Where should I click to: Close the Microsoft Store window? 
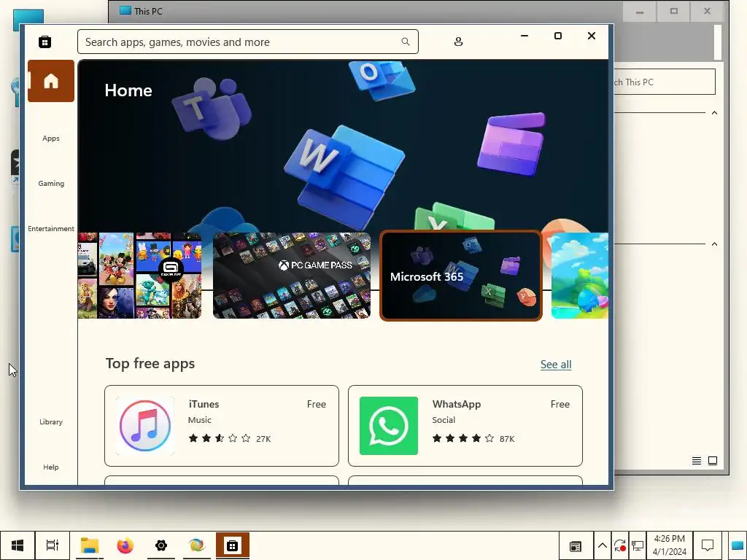coord(592,36)
